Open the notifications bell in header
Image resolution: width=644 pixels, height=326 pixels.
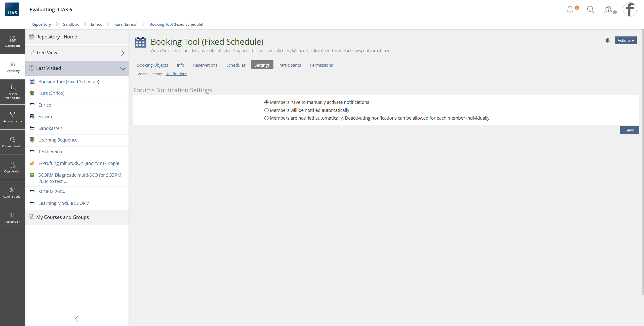pos(570,10)
